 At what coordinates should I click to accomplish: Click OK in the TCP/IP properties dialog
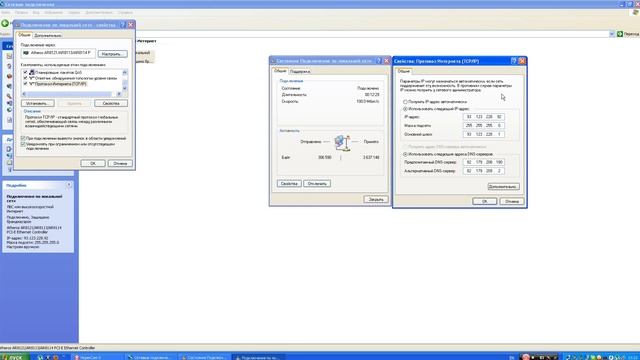point(484,201)
